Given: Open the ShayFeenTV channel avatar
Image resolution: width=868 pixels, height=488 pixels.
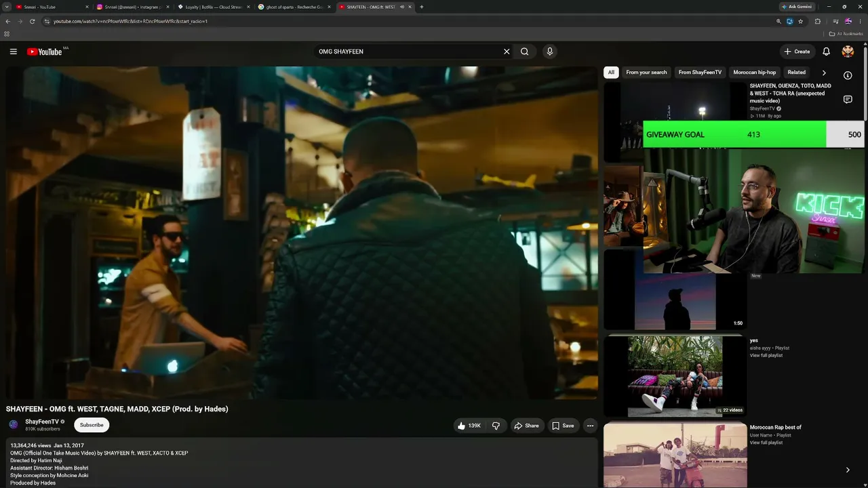Looking at the screenshot, I should pyautogui.click(x=14, y=425).
